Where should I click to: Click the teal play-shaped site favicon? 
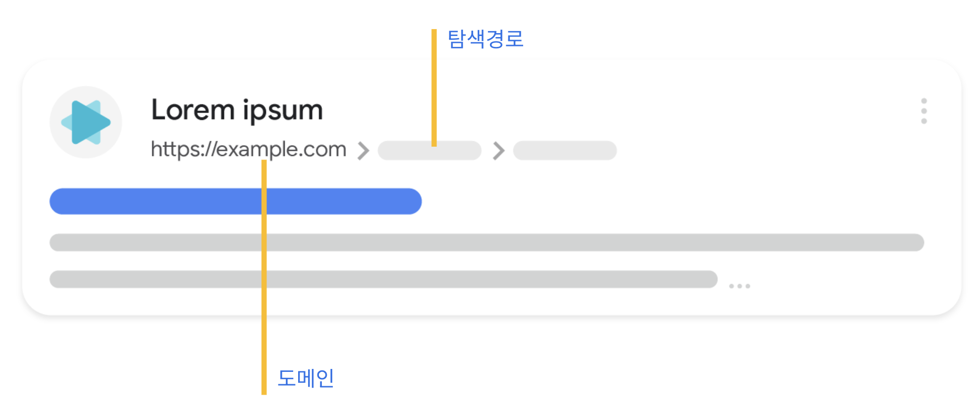click(x=86, y=122)
